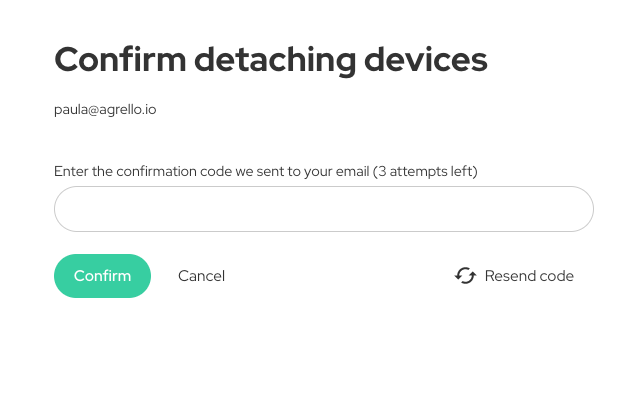Image resolution: width=635 pixels, height=411 pixels.
Task: Click the 'agrello.io' domain in the email
Action: tap(128, 110)
